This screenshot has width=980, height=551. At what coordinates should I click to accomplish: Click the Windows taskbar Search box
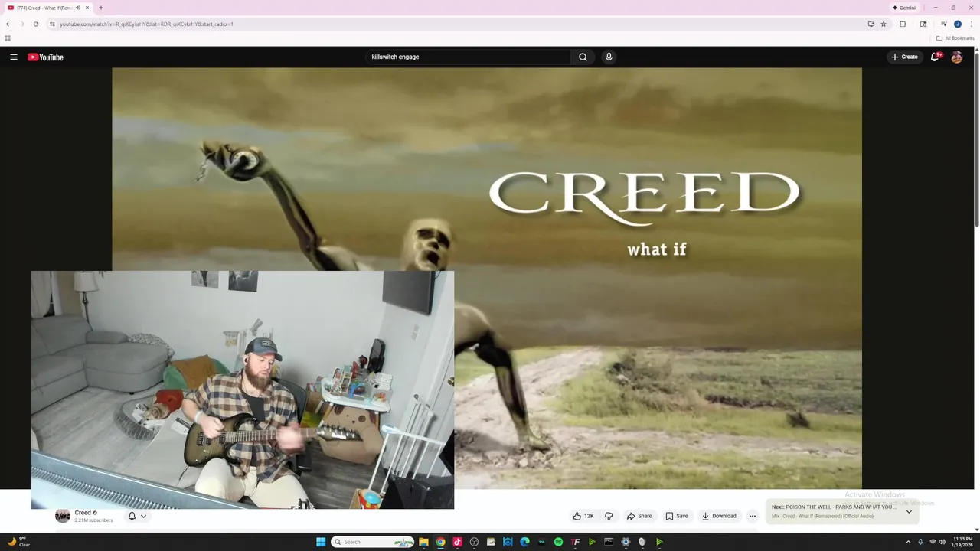(372, 542)
